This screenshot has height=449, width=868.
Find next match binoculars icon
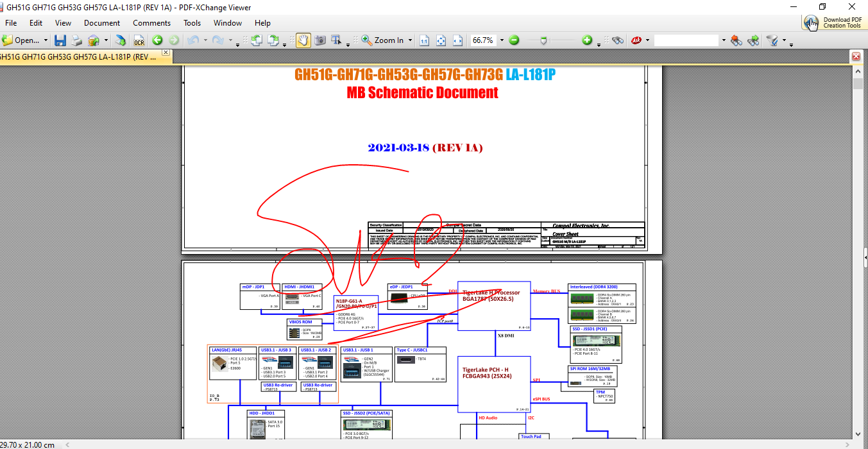click(753, 40)
